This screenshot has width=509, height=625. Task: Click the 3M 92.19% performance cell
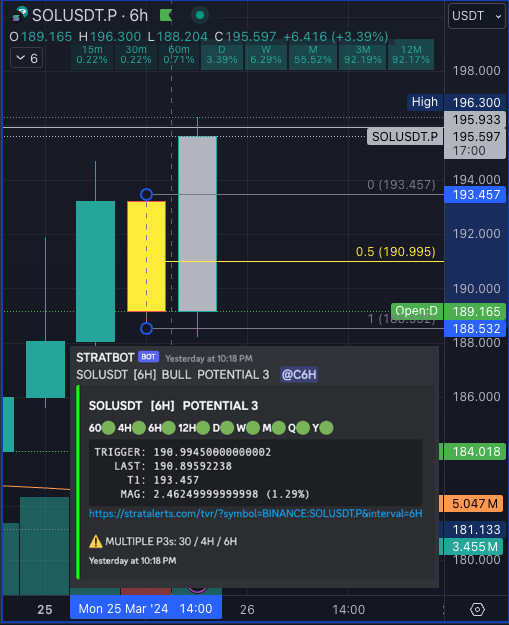coord(362,55)
